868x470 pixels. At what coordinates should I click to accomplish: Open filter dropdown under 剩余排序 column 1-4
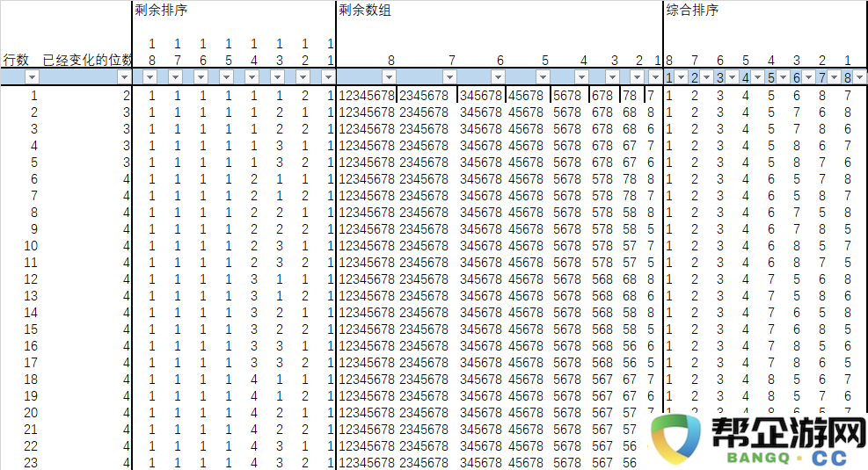click(252, 76)
